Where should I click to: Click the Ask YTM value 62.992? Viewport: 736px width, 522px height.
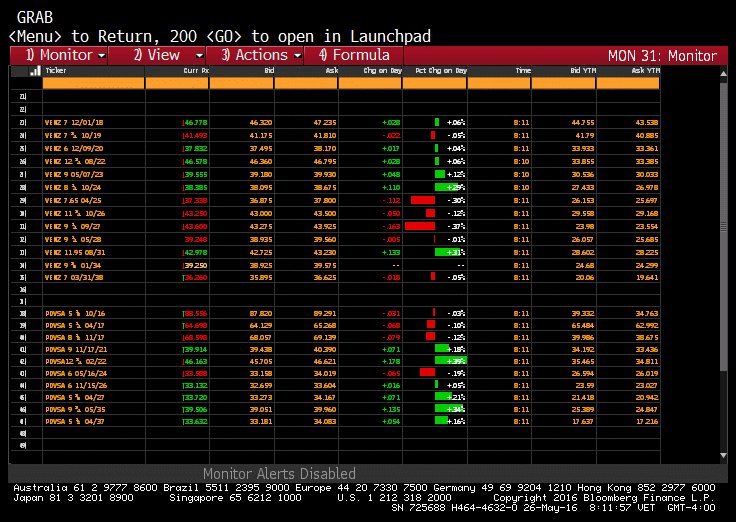click(x=647, y=326)
